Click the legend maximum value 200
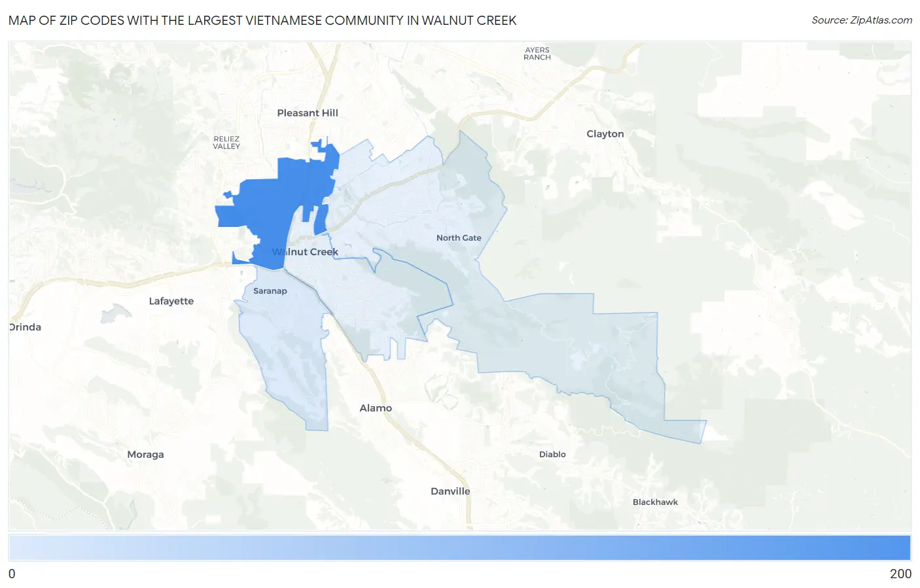The width and height of the screenshot is (920, 588). [x=900, y=574]
